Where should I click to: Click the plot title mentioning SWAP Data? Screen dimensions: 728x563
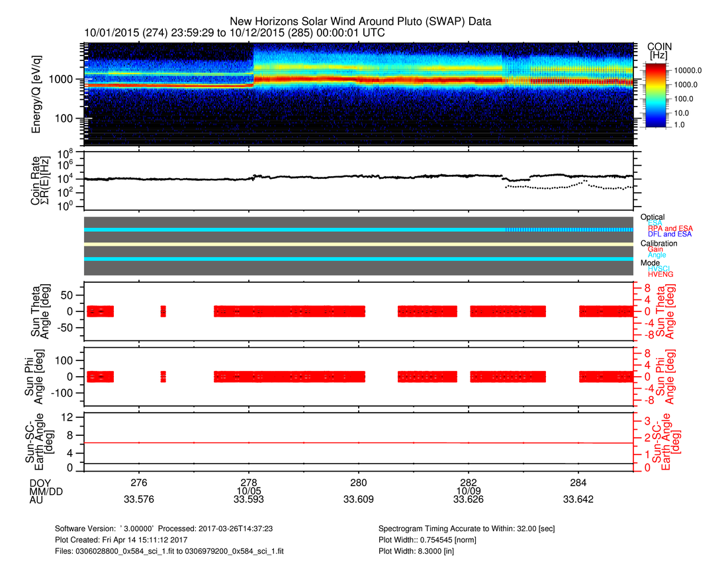coord(360,22)
